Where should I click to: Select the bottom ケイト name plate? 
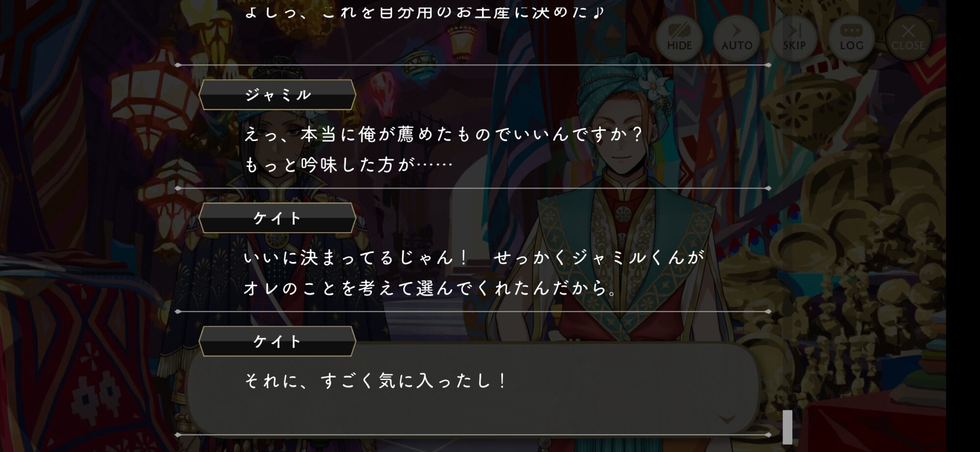pos(277,341)
